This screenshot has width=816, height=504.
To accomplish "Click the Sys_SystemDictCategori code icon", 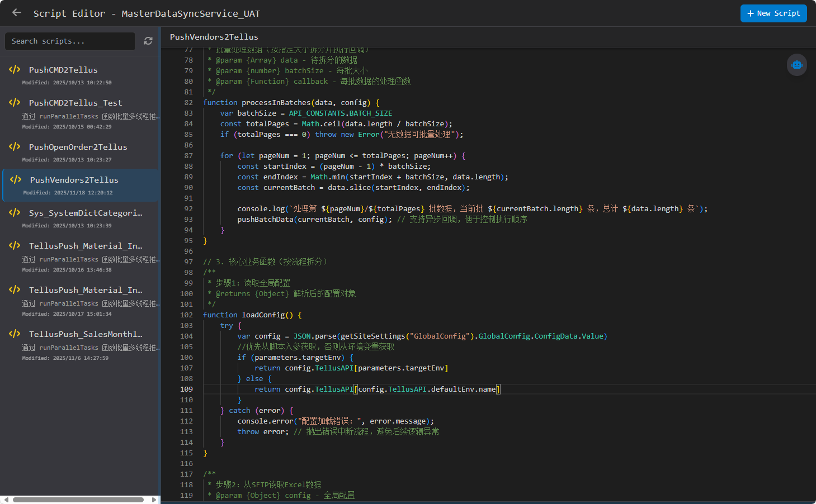I will click(15, 212).
